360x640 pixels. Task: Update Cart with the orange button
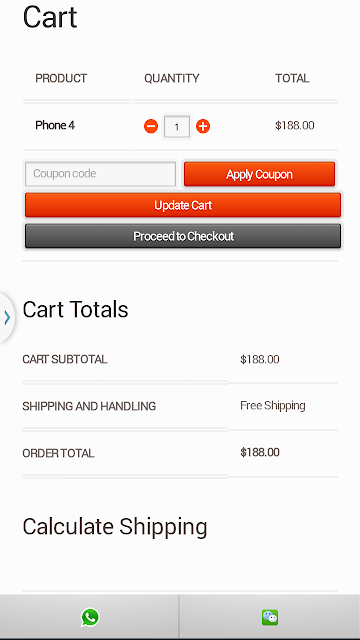click(x=183, y=205)
